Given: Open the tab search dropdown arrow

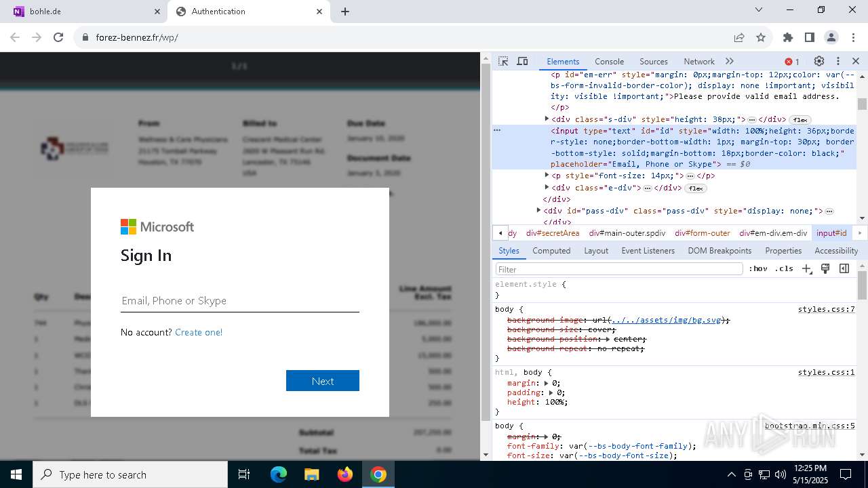Looking at the screenshot, I should (759, 10).
